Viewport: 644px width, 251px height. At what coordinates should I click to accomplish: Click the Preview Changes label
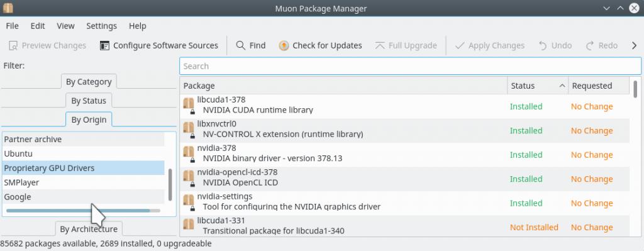pos(54,45)
